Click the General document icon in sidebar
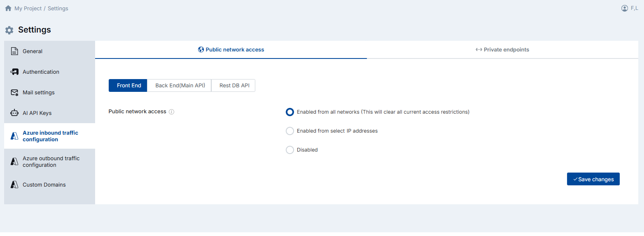This screenshot has width=644, height=236. click(x=14, y=51)
